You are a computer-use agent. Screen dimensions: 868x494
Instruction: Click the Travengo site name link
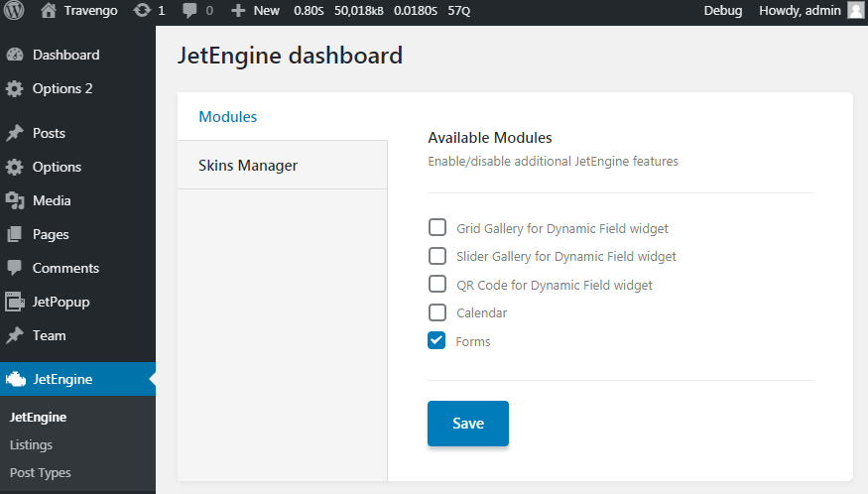point(91,11)
